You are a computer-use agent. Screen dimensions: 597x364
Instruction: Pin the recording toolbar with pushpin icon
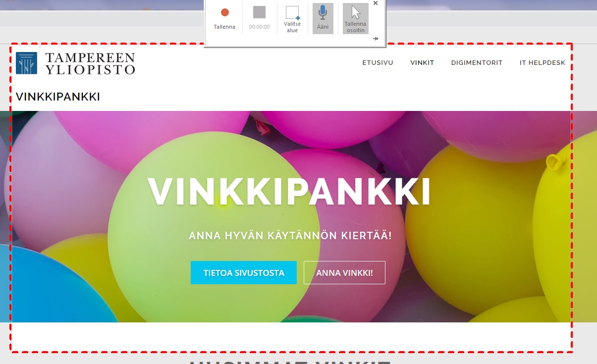click(376, 39)
